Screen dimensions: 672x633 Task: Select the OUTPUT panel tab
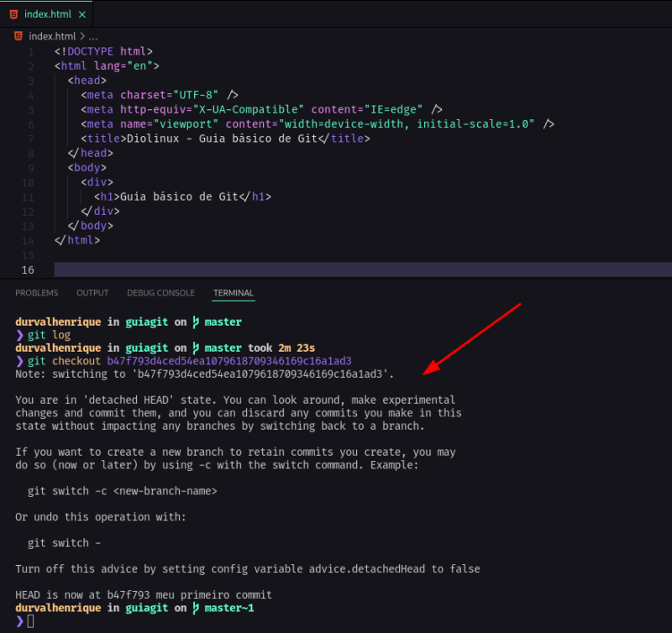point(92,292)
